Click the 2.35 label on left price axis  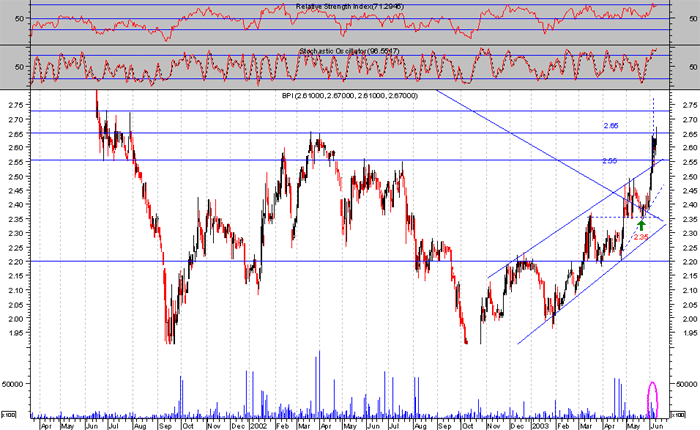[x=16, y=219]
